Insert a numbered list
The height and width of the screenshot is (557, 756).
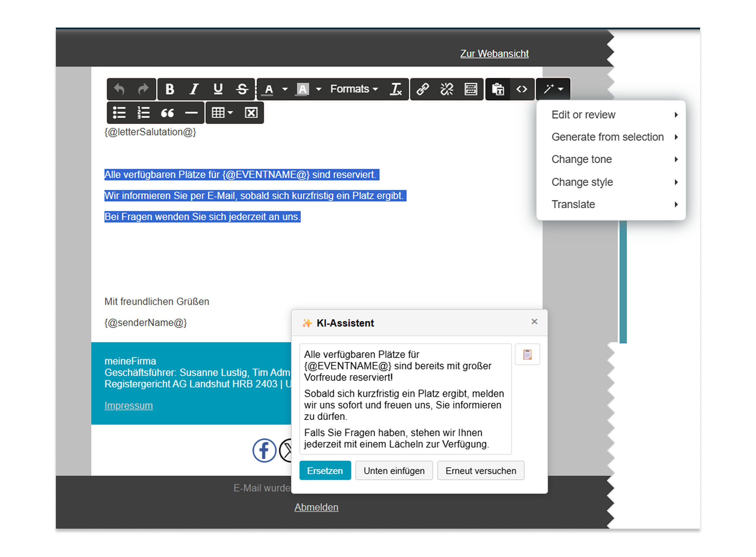coord(143,112)
